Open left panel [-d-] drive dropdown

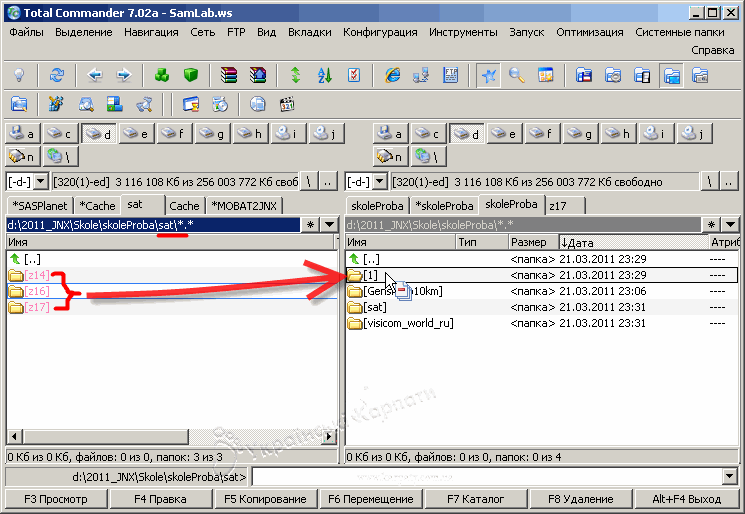point(41,181)
